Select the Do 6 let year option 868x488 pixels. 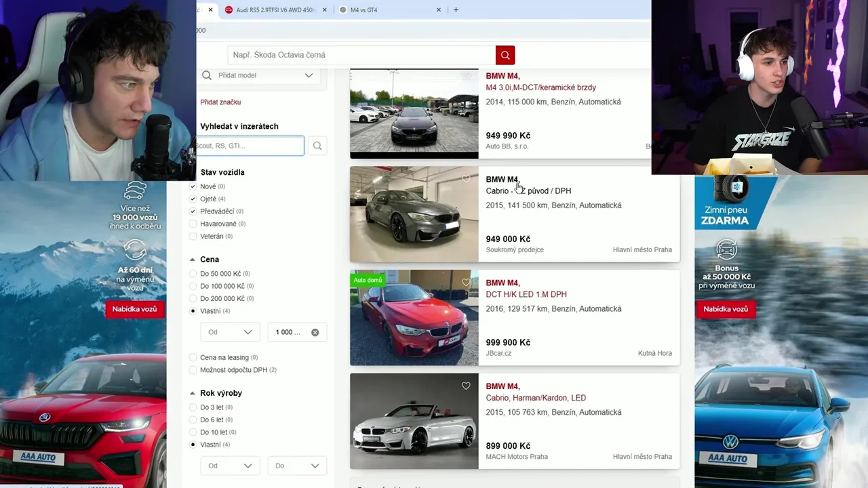[x=193, y=420]
